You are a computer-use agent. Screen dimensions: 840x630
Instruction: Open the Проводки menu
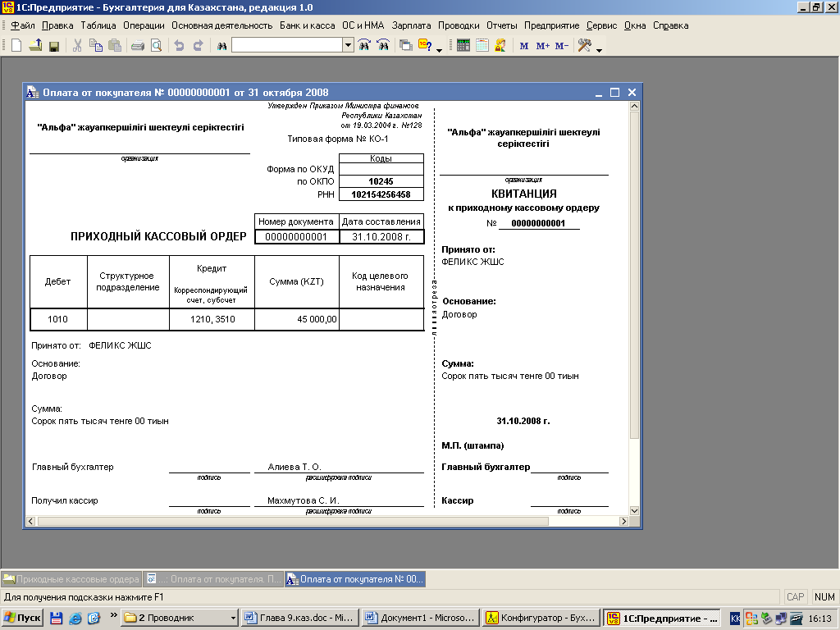(x=459, y=25)
